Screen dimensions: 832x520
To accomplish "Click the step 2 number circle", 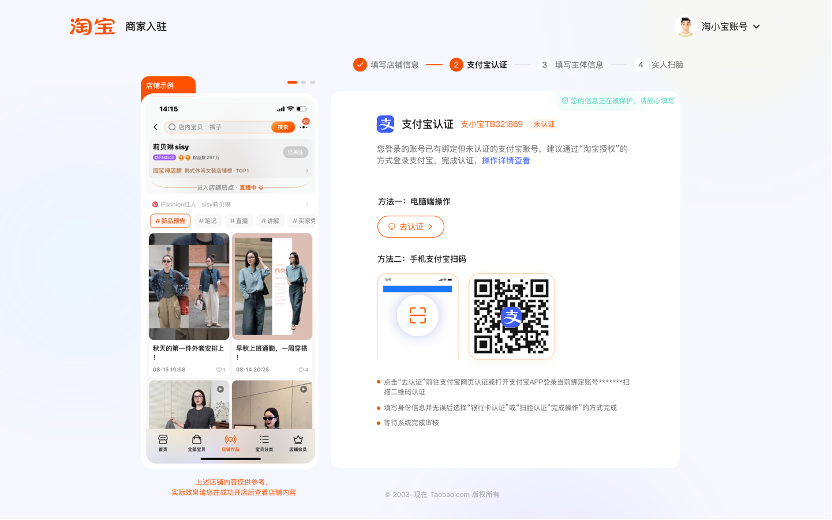I will coord(456,65).
